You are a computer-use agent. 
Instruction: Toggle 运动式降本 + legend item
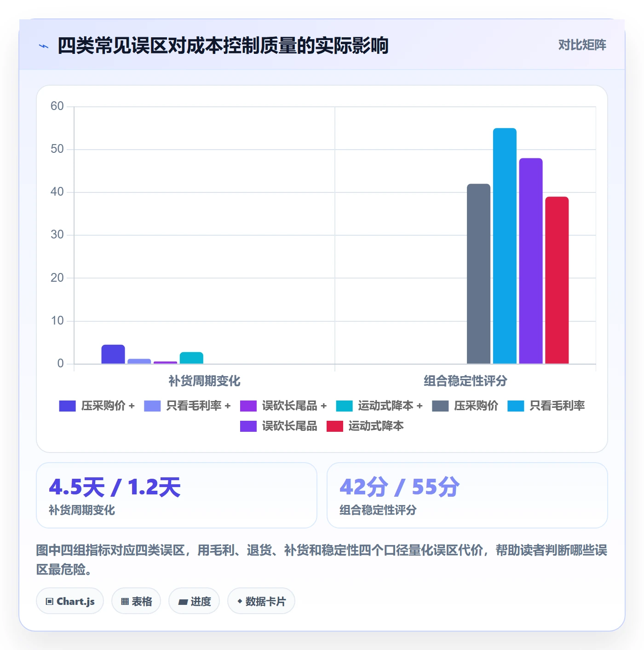[x=379, y=406]
